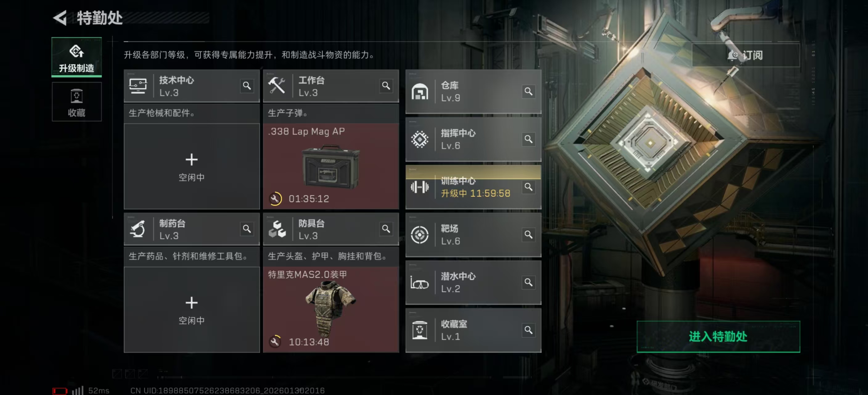View 仓库 Lv.9 details via magnifier
Screen dimensions: 868x395
(x=528, y=91)
